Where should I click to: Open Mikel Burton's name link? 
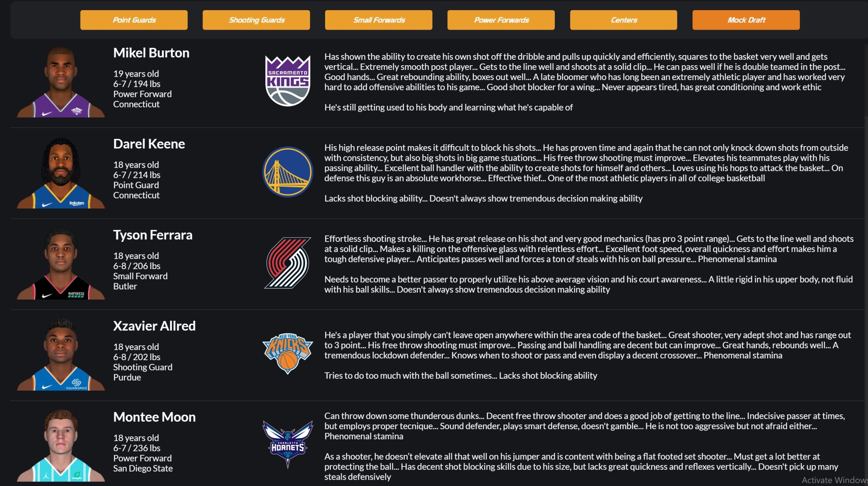pos(151,53)
